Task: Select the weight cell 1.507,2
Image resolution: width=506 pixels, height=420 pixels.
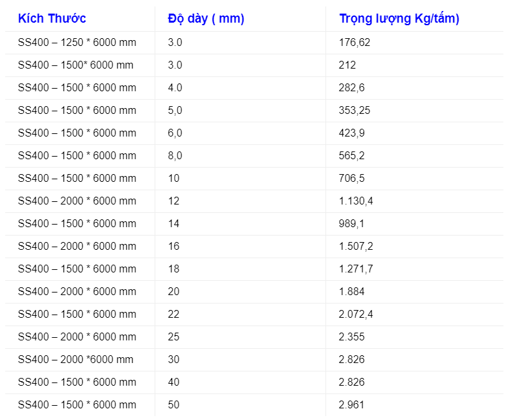Action: point(356,247)
